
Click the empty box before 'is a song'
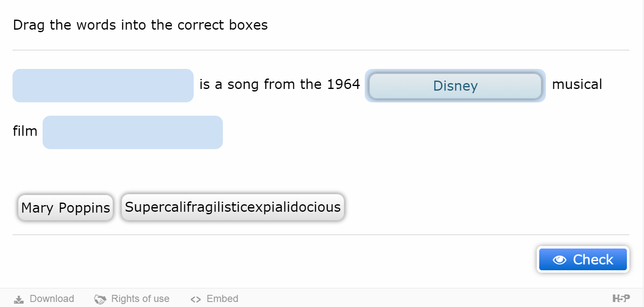(x=103, y=86)
